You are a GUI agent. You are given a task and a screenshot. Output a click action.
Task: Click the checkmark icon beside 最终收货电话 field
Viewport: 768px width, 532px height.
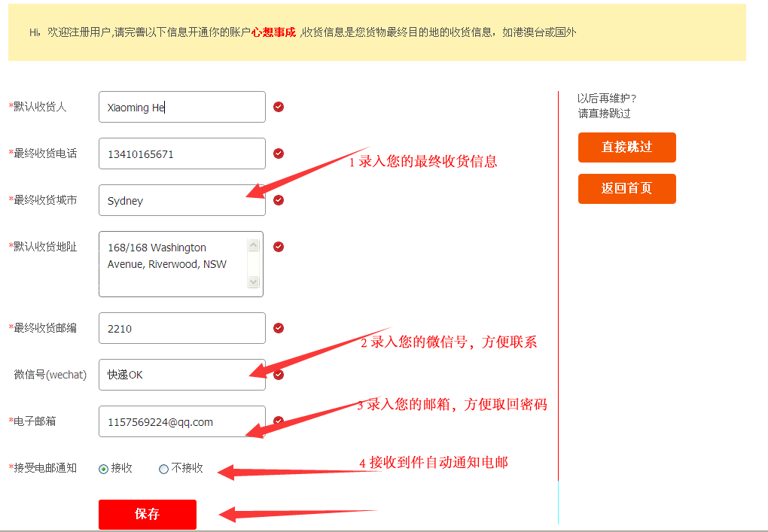[279, 154]
